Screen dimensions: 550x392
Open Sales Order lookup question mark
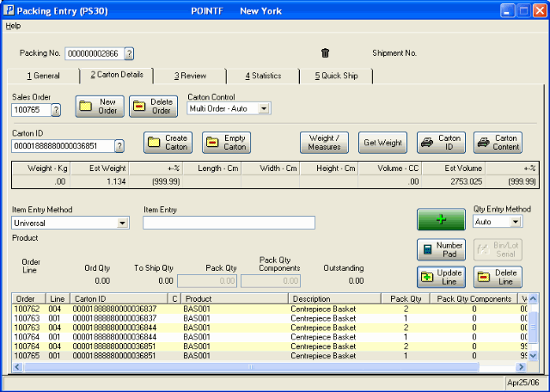click(x=56, y=110)
